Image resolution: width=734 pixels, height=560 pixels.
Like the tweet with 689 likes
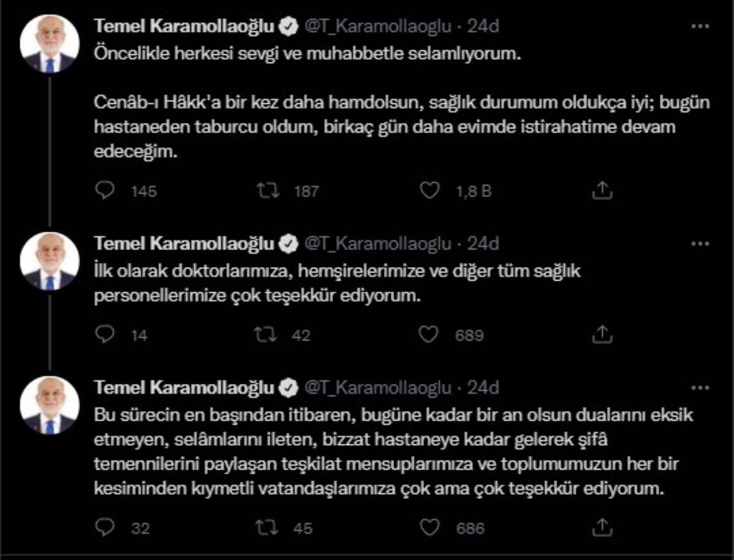(x=431, y=334)
